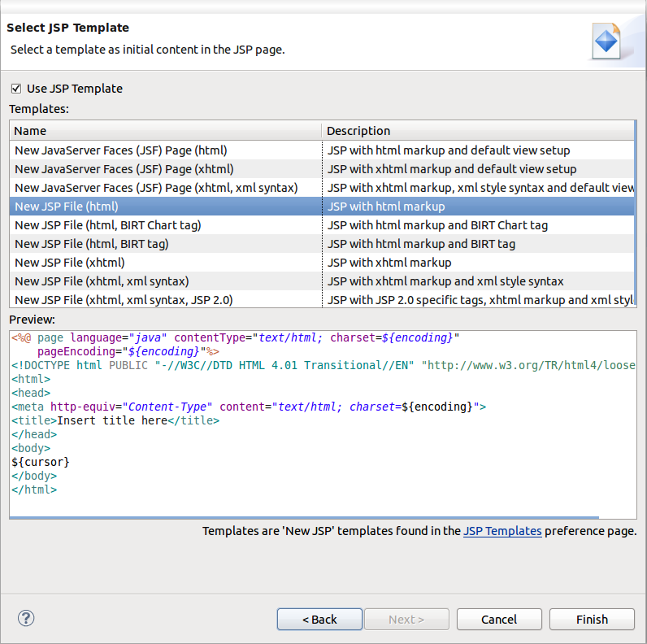Sort templates by the Description column header

point(478,131)
